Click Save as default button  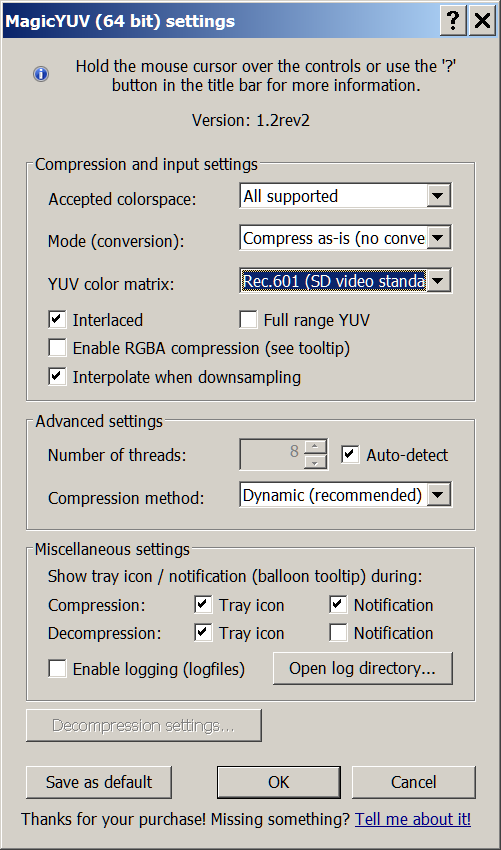[x=99, y=782]
